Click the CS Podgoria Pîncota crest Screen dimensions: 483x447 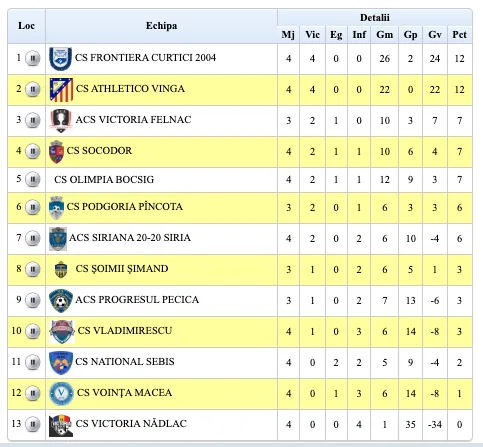pyautogui.click(x=56, y=207)
